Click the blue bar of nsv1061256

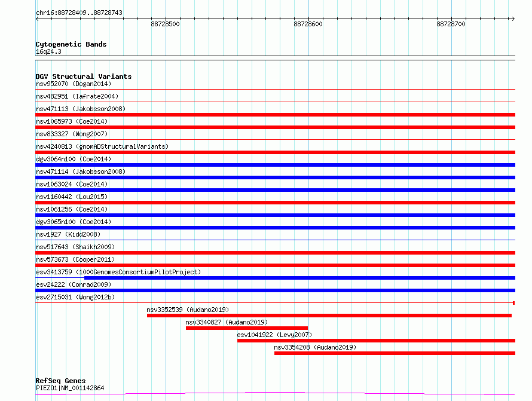275,215
